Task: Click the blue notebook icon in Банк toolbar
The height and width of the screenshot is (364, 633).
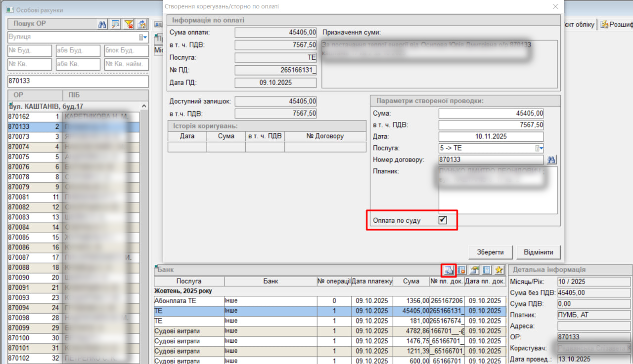Action: click(x=486, y=270)
